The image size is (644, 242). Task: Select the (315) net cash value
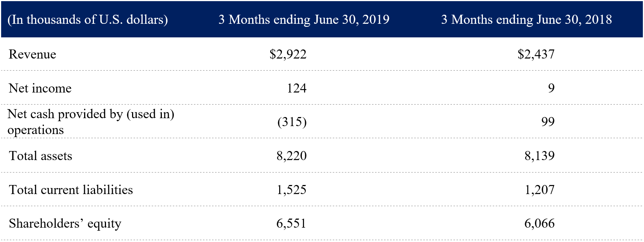pyautogui.click(x=292, y=122)
